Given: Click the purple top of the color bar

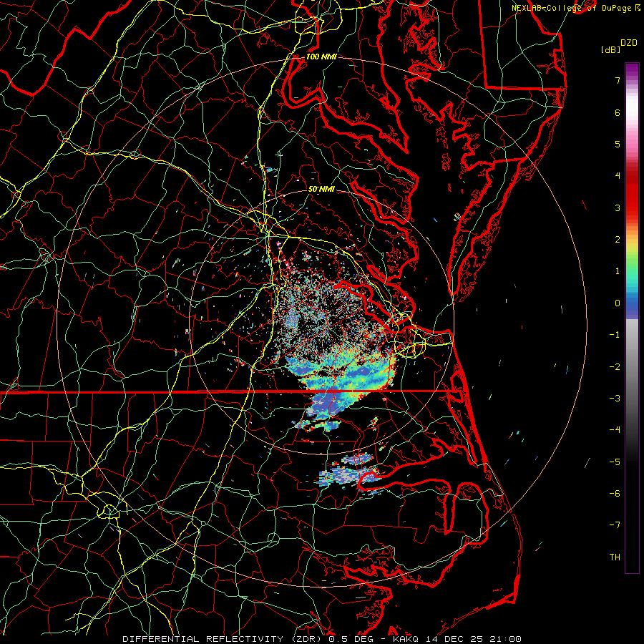Looking at the screenshot, I should [x=632, y=71].
